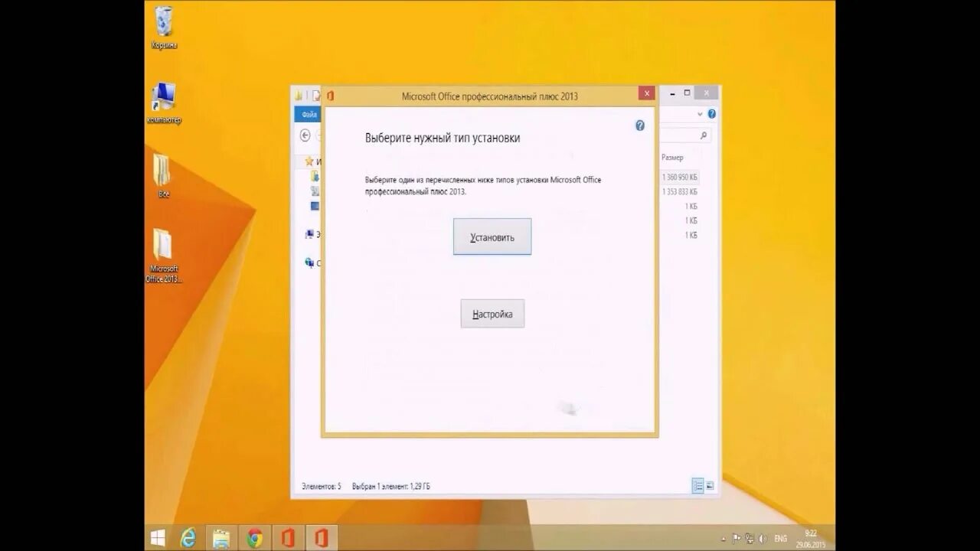Close the Microsoft Office setup dialog

pos(647,93)
